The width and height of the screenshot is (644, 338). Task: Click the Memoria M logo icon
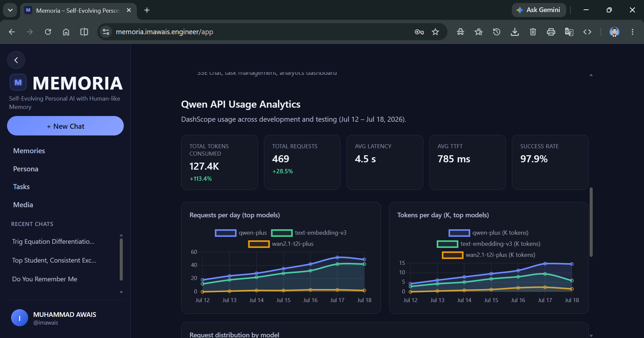coord(18,82)
